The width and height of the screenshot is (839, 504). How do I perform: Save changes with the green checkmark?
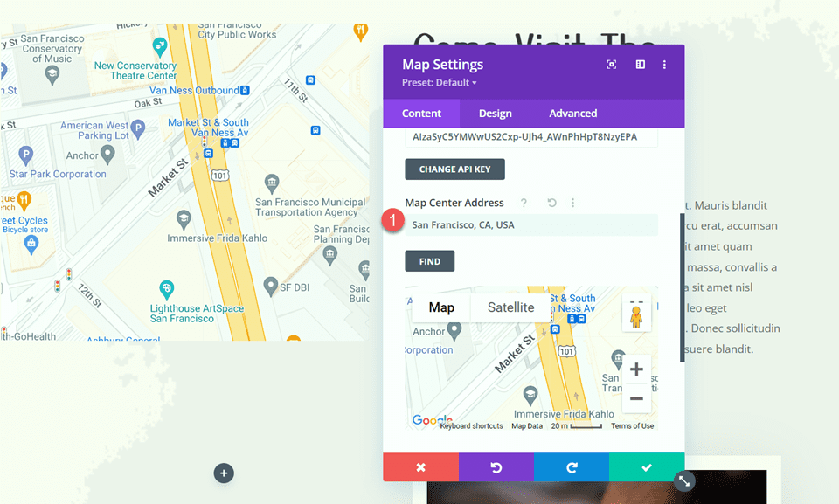(x=647, y=467)
